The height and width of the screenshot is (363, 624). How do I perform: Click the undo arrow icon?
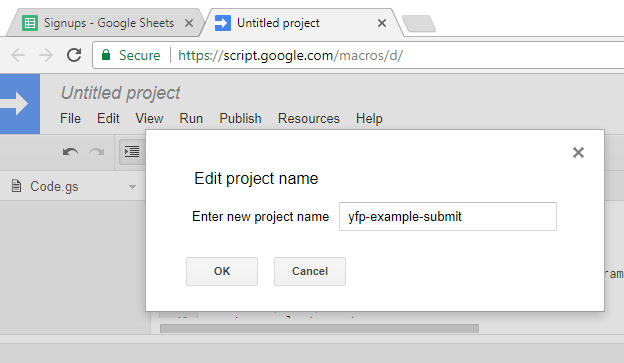tap(70, 152)
